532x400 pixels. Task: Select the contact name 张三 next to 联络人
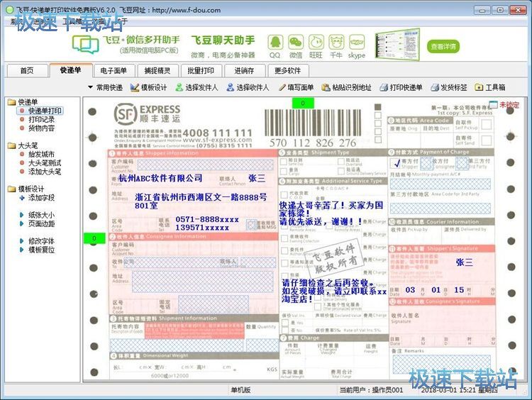257,178
